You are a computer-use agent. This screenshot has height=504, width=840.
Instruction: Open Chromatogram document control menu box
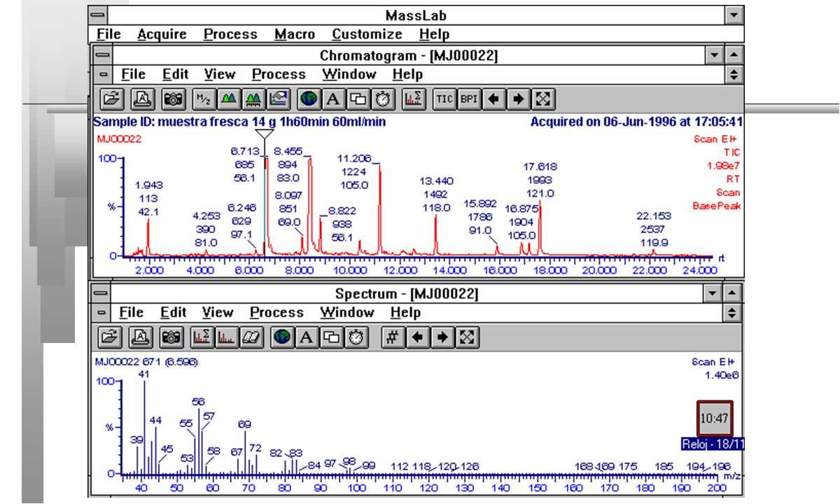pos(103,74)
